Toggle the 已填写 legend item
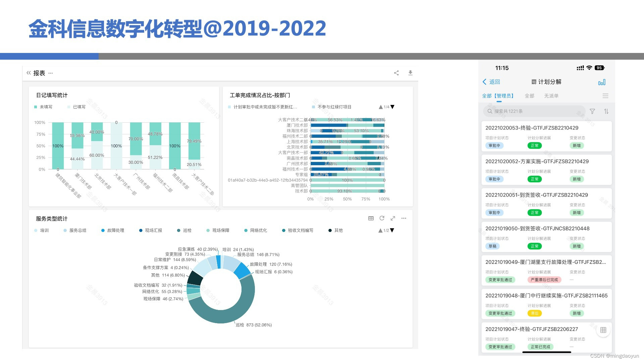The image size is (644, 362). [x=76, y=107]
